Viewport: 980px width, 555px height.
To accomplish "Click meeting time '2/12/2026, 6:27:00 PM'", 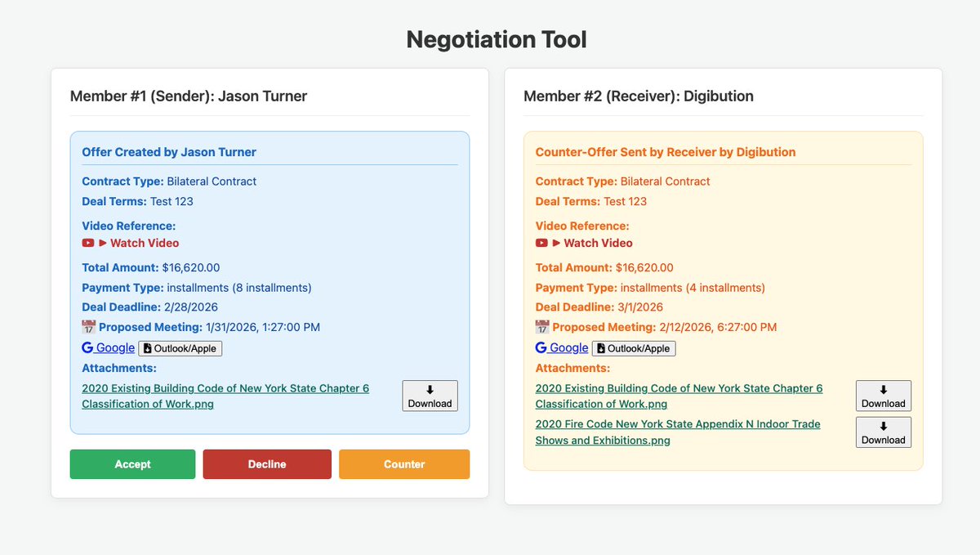I will [718, 327].
